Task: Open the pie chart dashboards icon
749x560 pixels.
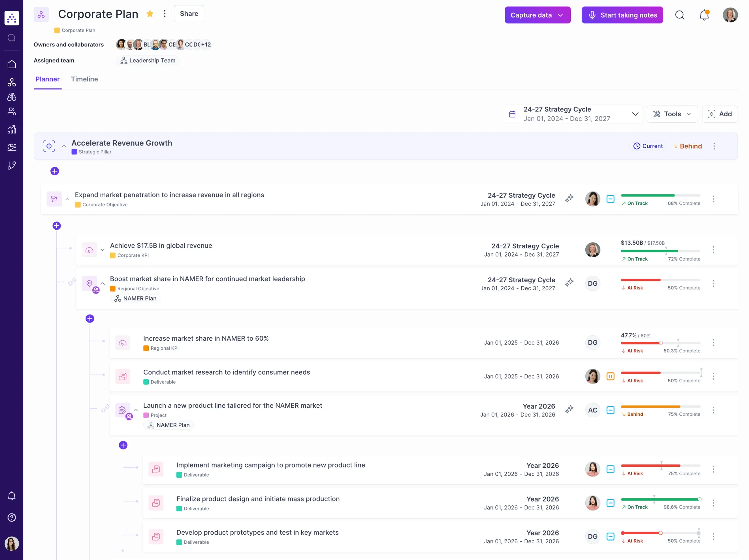Action: 12,147
